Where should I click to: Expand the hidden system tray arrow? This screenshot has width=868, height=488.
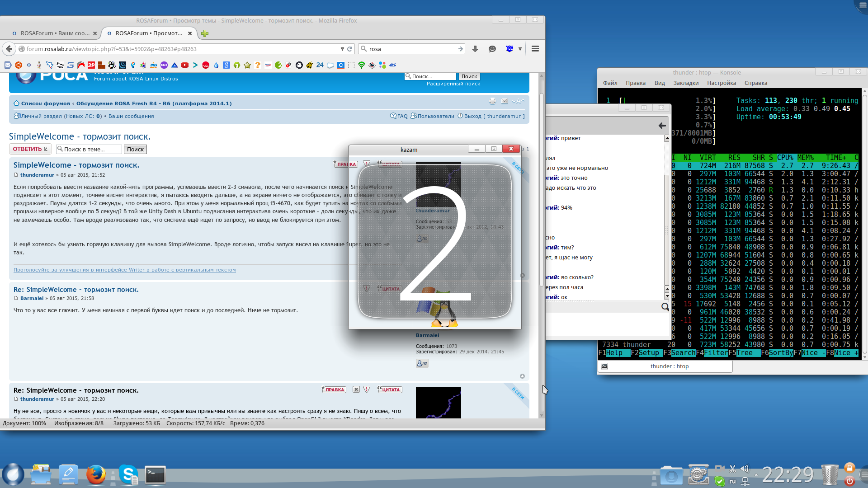point(756,475)
